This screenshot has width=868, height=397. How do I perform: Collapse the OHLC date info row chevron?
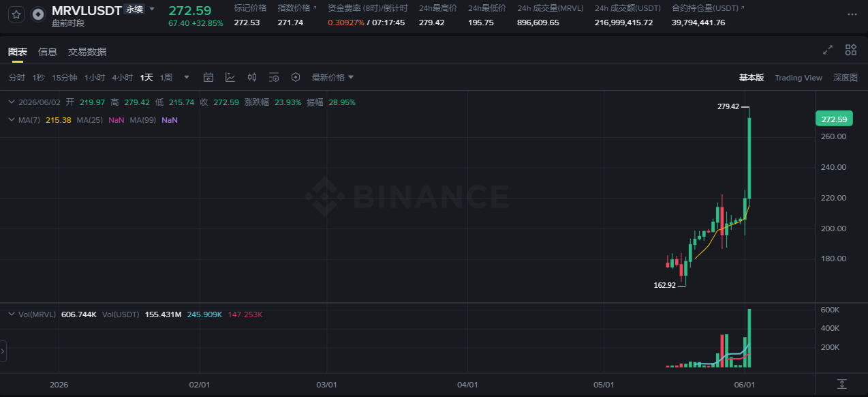click(x=12, y=102)
